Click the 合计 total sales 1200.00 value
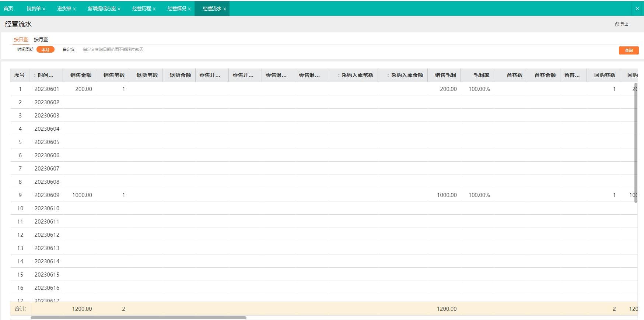The image size is (644, 320). pyautogui.click(x=82, y=309)
